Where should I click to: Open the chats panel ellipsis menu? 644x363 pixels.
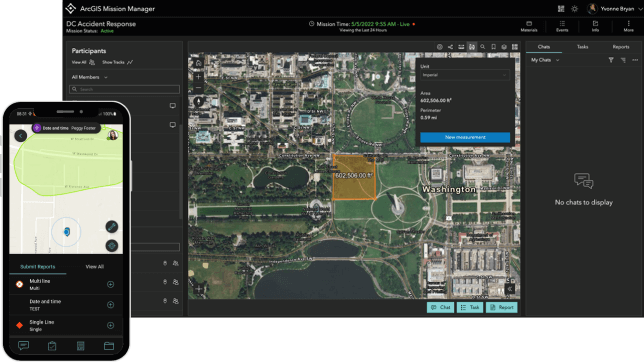point(635,60)
